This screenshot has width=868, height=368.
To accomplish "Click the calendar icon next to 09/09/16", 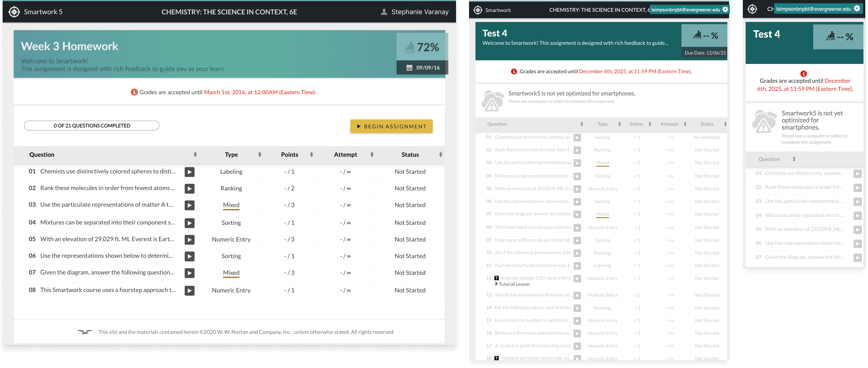I will coord(409,68).
